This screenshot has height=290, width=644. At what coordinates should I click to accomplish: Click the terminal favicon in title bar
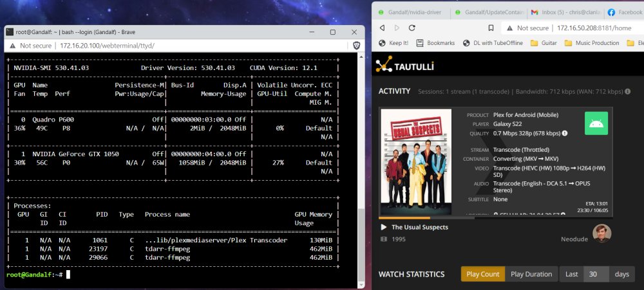(10, 32)
